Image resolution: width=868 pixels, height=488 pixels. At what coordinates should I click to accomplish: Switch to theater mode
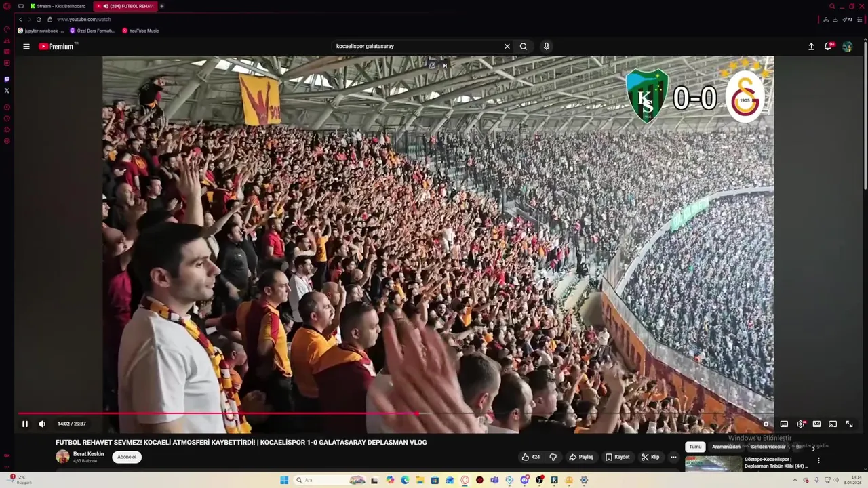(816, 424)
